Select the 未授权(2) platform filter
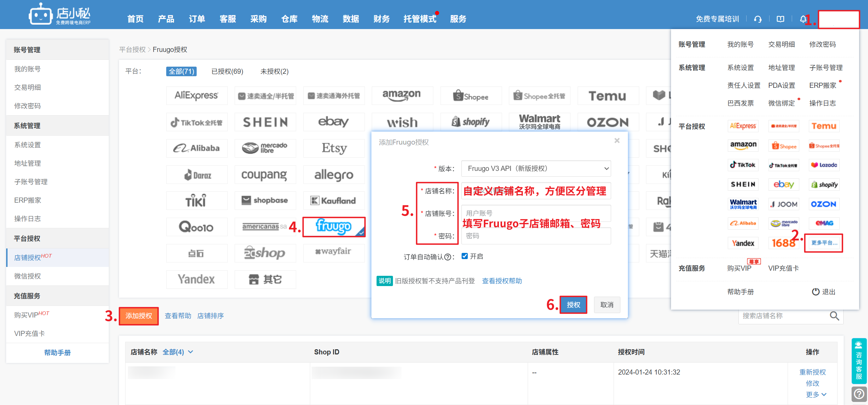 [274, 71]
